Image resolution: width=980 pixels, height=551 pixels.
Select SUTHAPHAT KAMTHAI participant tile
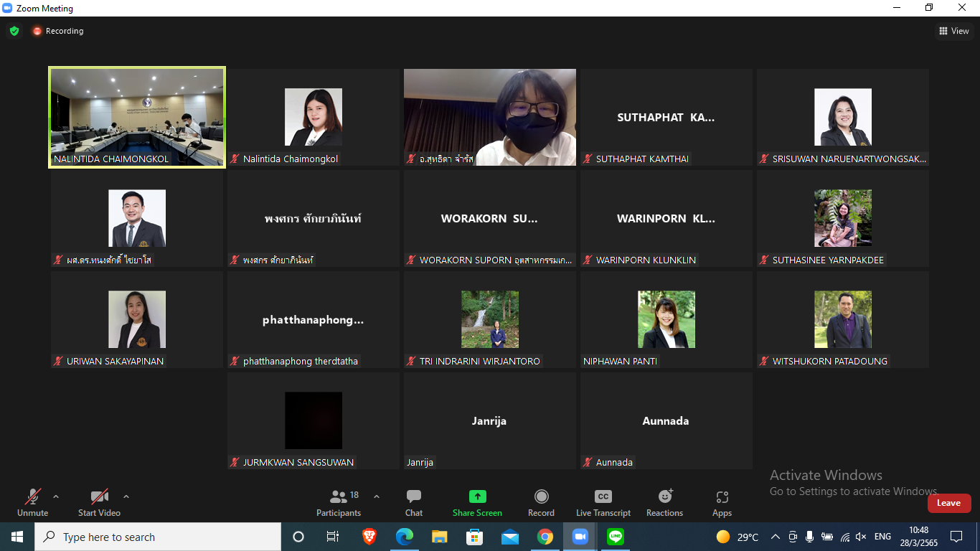point(666,117)
